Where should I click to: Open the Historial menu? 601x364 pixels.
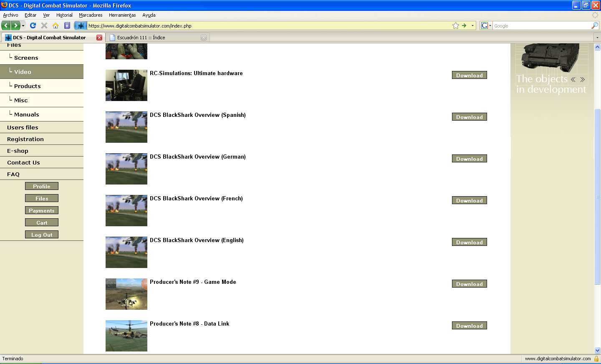(64, 15)
